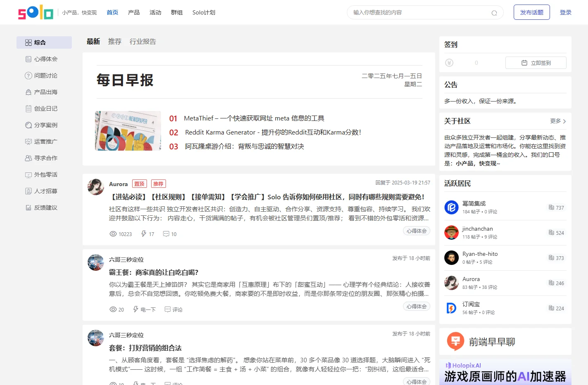Screen dimensions: 588x385
Task: Click the 心得体会 sidebar icon
Action: [28, 59]
